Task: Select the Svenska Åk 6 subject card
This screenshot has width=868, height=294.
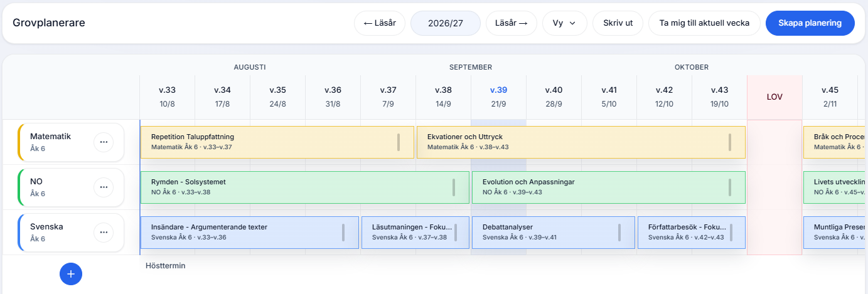Action: (x=71, y=233)
